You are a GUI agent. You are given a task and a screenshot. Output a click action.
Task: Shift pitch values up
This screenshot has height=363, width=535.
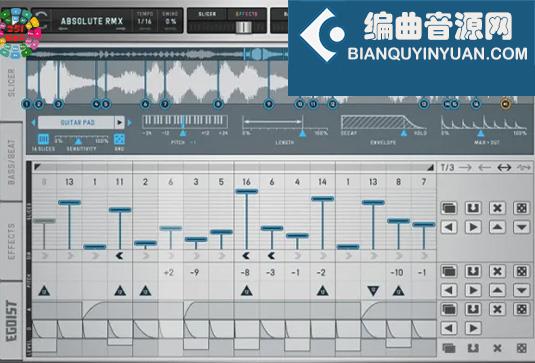coord(497,290)
